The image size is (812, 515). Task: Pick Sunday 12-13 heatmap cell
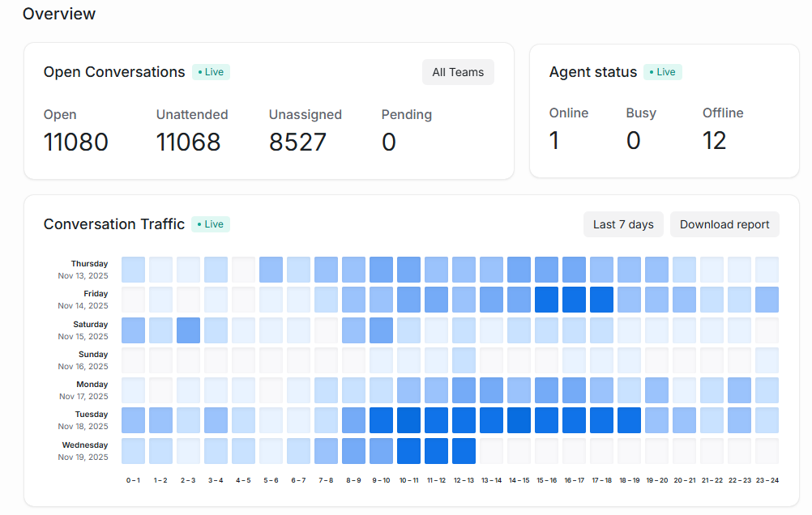tap(464, 360)
